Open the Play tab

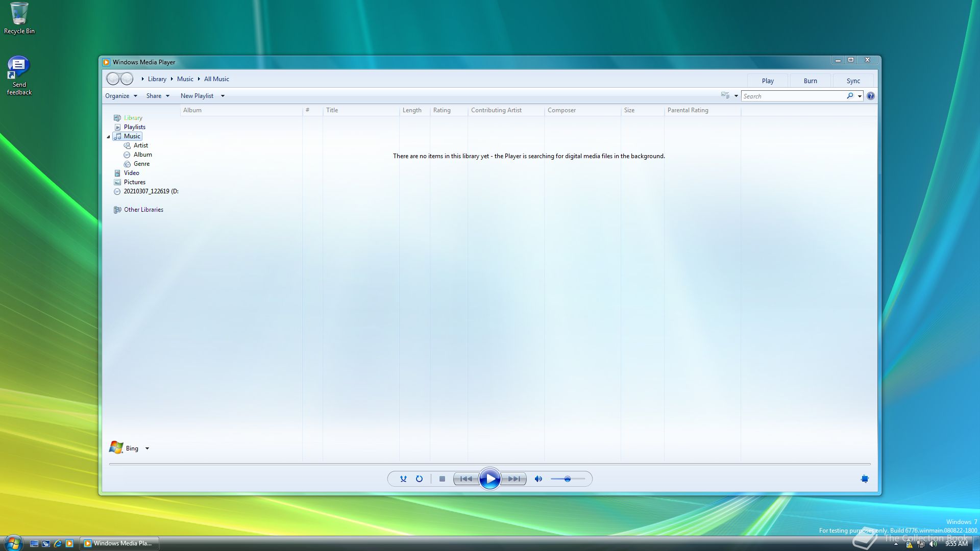[x=768, y=81]
